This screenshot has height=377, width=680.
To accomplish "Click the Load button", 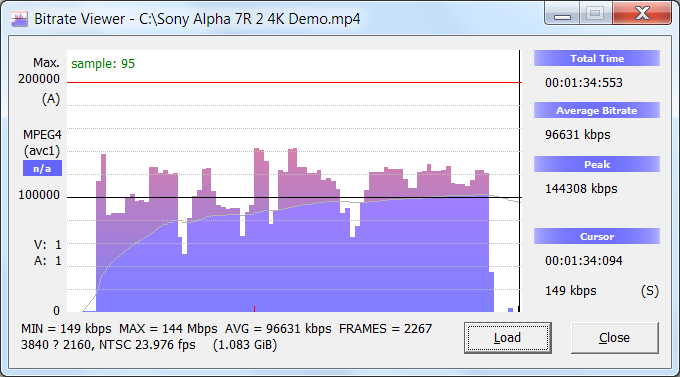I will [507, 338].
